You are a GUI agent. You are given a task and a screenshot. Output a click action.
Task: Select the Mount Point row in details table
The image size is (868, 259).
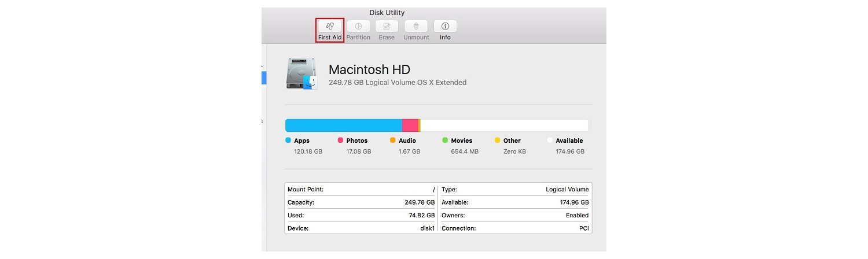click(x=361, y=190)
